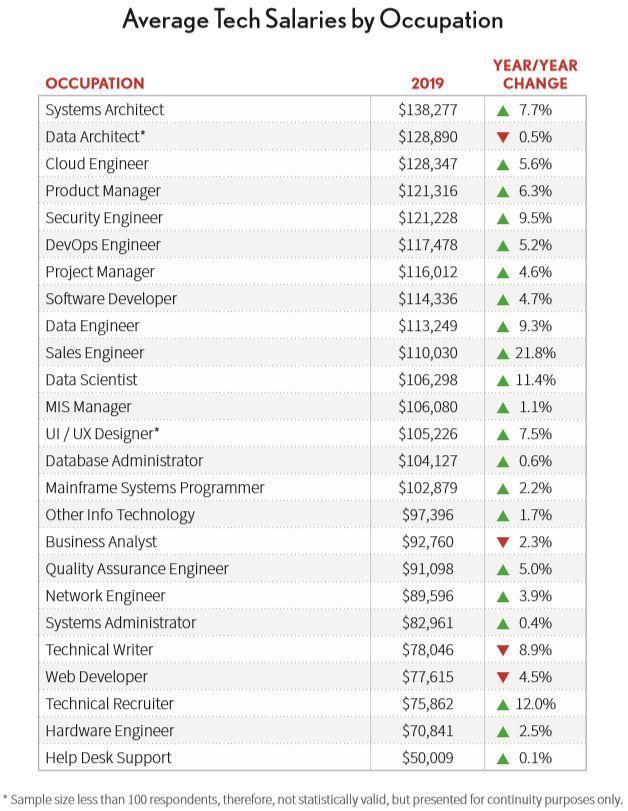Click the red down arrow for Data Architect
Image resolution: width=628 pixels, height=811 pixels.
[504, 137]
